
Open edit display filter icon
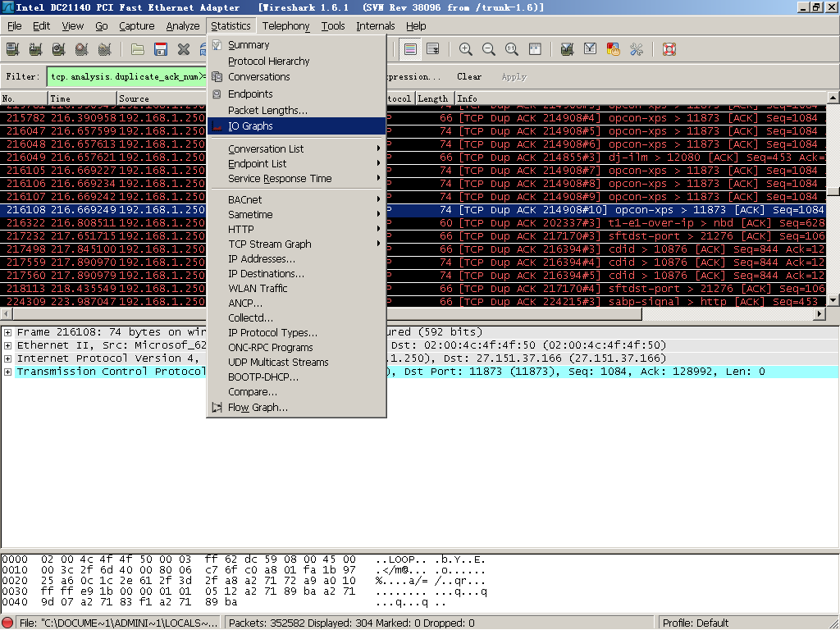coord(591,49)
